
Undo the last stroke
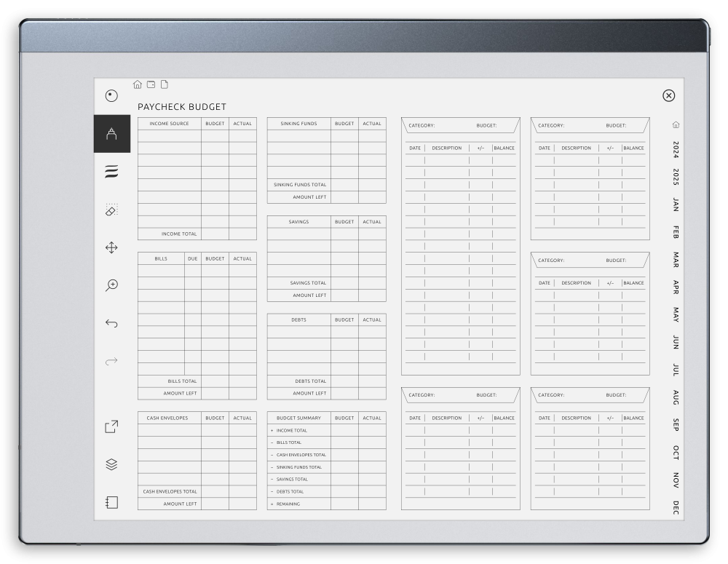(111, 322)
